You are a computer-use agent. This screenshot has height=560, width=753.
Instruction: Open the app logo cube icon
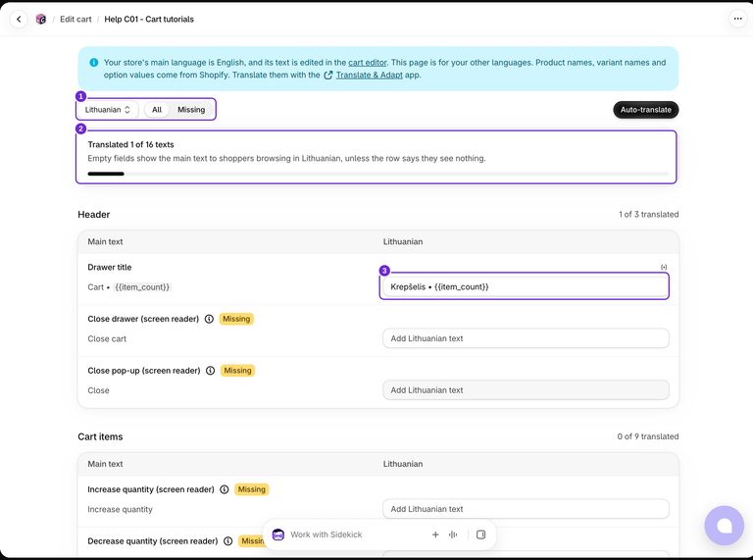pos(41,20)
